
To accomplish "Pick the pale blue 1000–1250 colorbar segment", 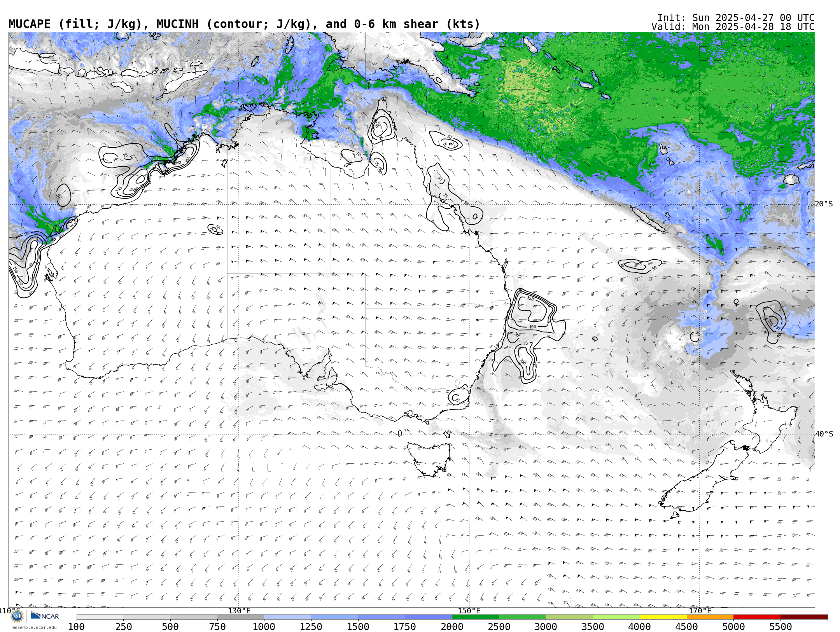I will (288, 617).
